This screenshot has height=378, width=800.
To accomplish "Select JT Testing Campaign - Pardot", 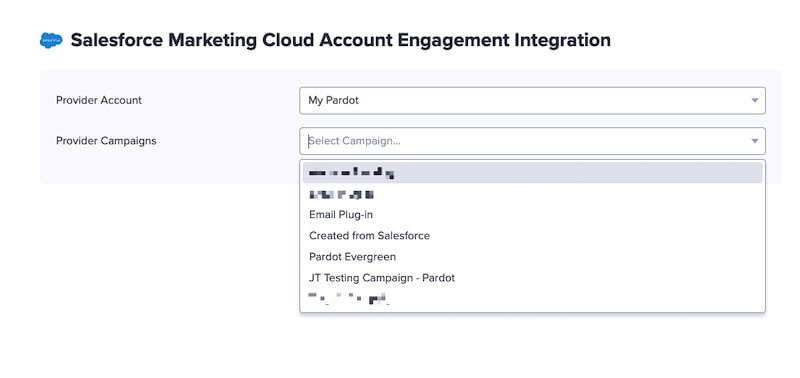I will tap(532, 278).
